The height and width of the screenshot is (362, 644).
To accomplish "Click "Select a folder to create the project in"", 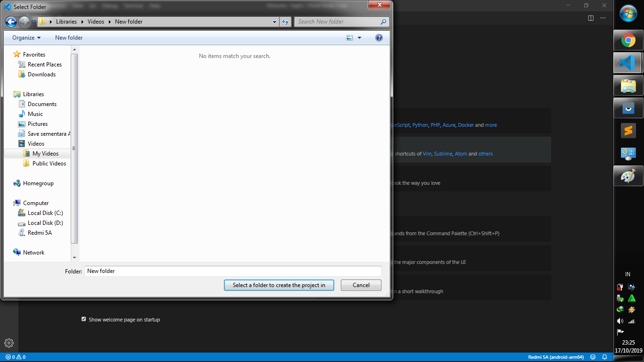I will 279,285.
